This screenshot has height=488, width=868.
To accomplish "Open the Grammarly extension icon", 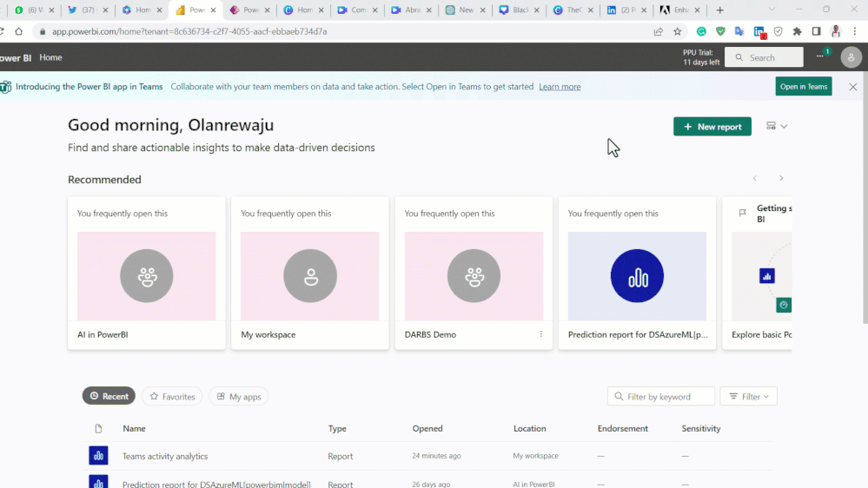I will (701, 31).
